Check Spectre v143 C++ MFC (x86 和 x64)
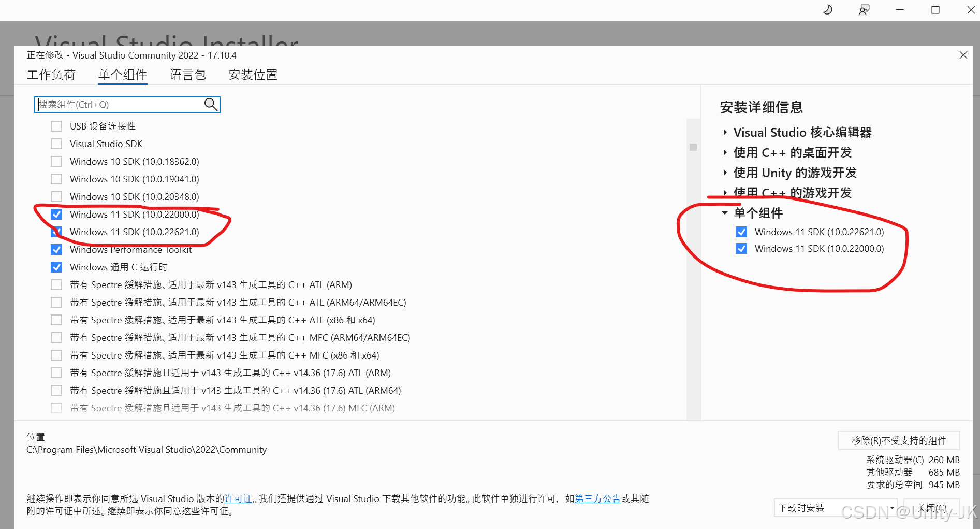The width and height of the screenshot is (980, 529). (x=56, y=355)
